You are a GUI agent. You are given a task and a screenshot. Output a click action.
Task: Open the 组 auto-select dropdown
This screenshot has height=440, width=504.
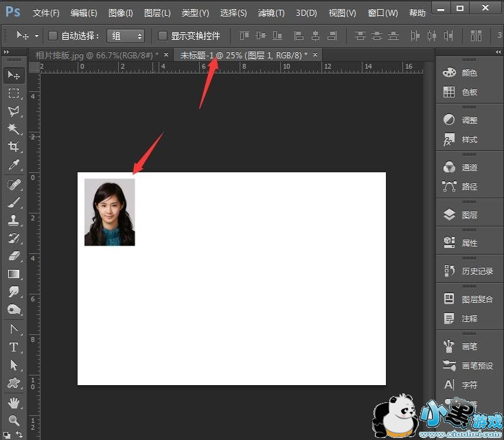tap(125, 36)
